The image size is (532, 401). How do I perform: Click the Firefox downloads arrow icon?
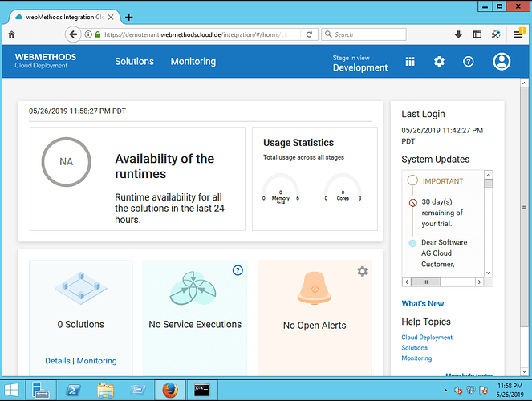tap(458, 34)
